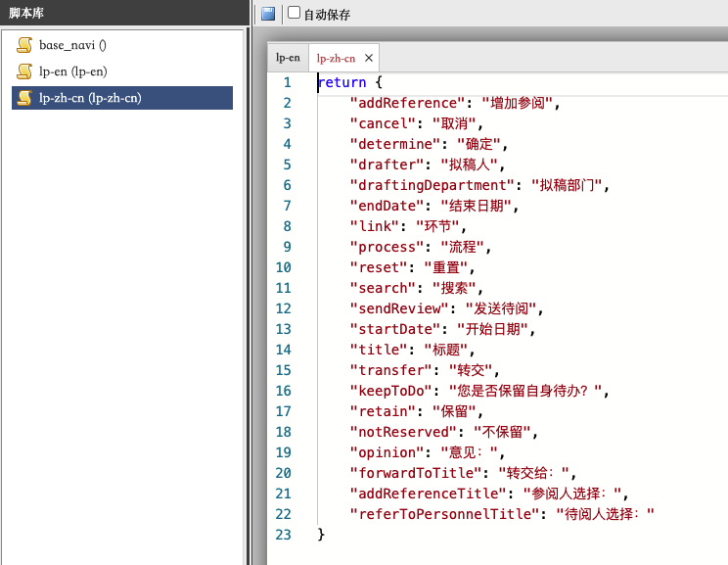
Task: Click the "拟稿部门" value string
Action: [567, 185]
